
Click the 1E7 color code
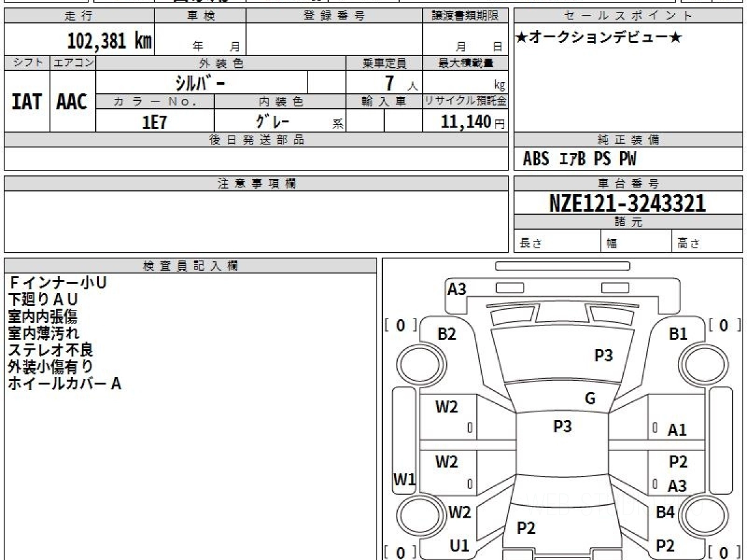[x=154, y=122]
